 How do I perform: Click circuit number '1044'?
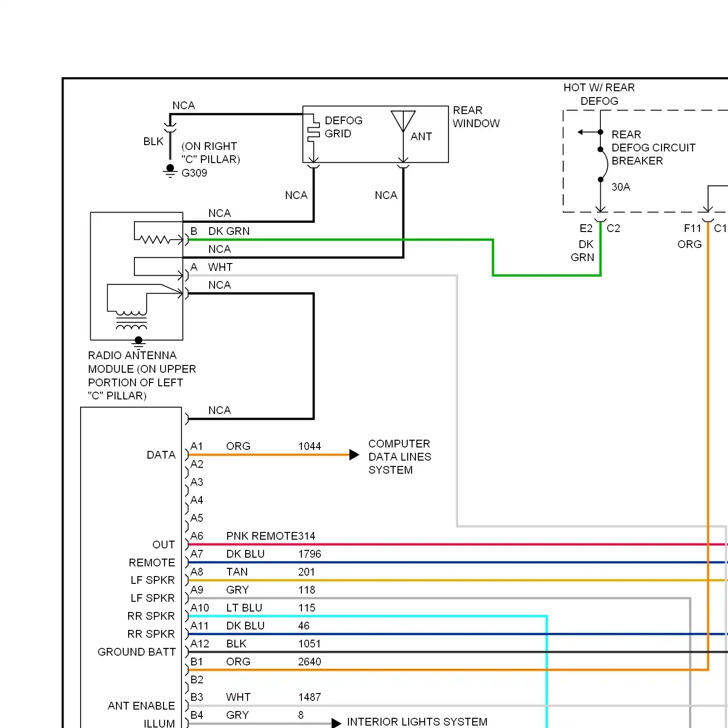point(310,446)
